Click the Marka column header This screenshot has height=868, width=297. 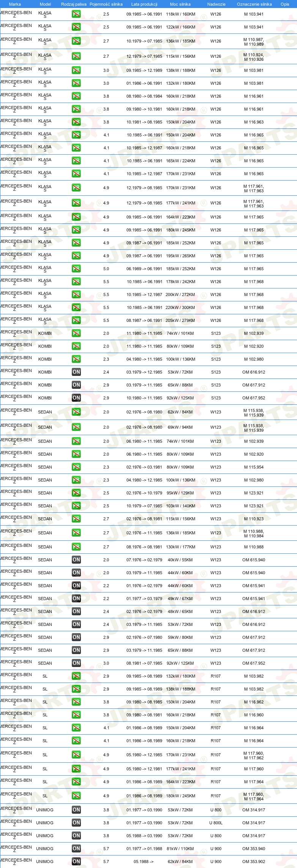pyautogui.click(x=15, y=4)
